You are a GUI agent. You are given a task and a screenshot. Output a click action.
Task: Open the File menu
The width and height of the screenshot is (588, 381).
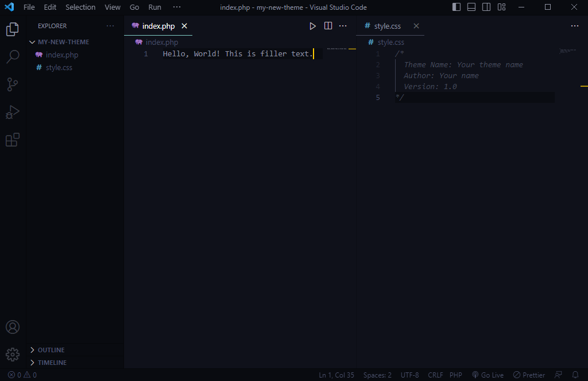point(29,7)
